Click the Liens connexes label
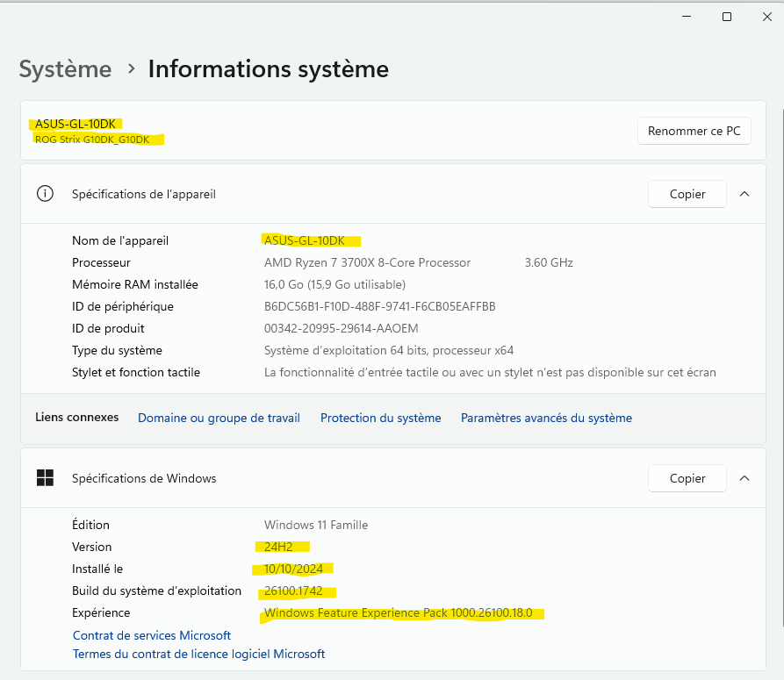Viewport: 784px width, 680px height. pos(77,417)
